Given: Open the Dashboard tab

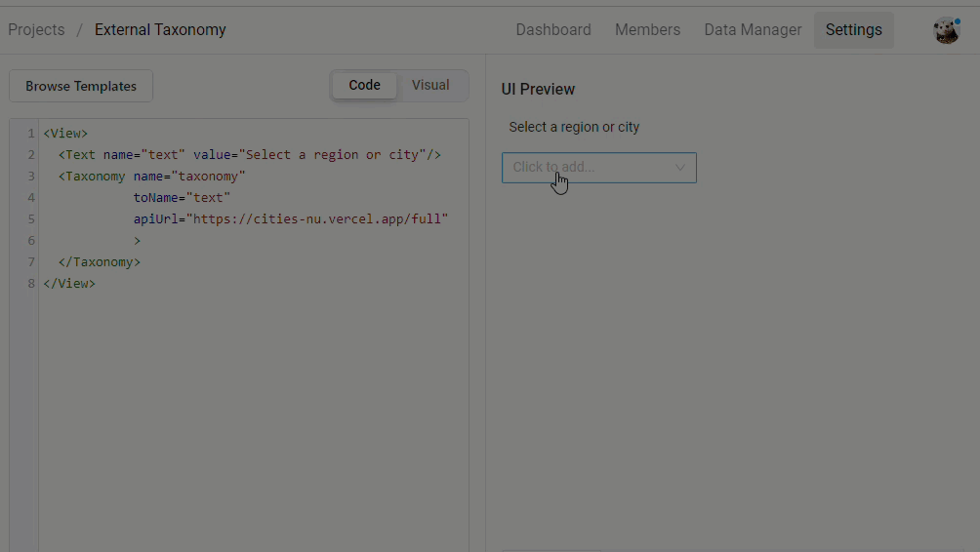Looking at the screenshot, I should 553,30.
